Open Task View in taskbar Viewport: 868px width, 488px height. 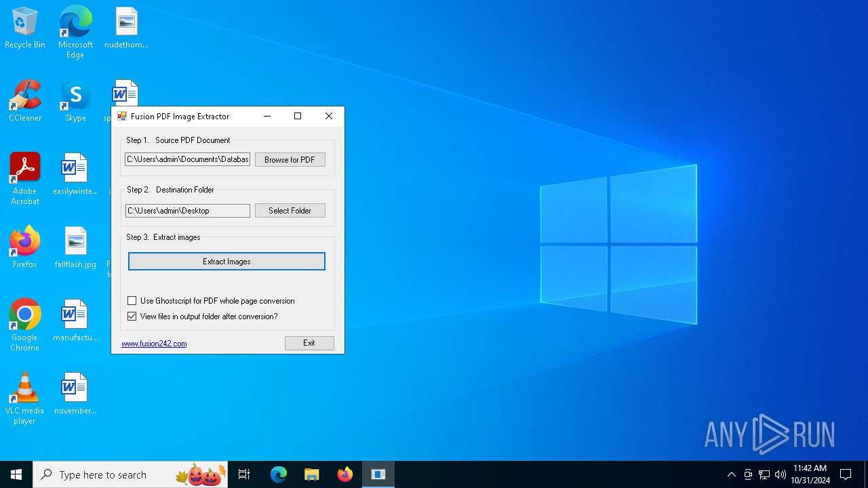(244, 474)
